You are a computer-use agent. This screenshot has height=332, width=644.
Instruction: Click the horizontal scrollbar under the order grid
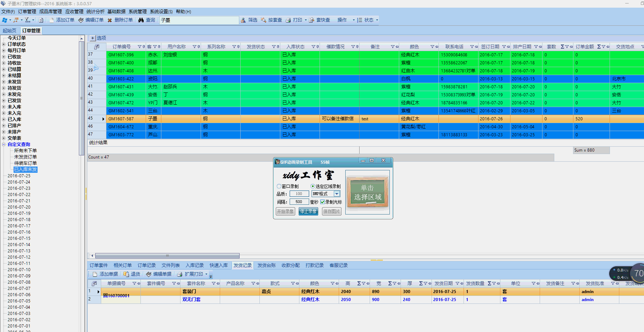click(x=167, y=256)
